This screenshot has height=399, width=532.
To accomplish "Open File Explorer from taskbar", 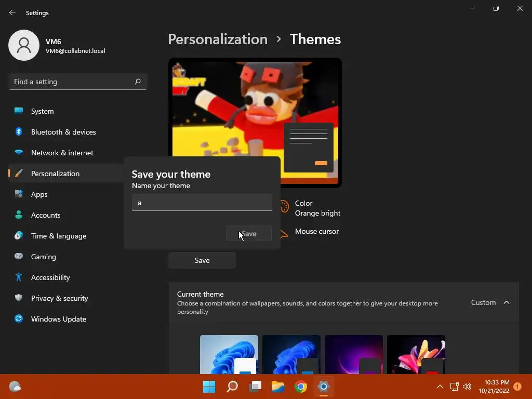I will (x=278, y=387).
